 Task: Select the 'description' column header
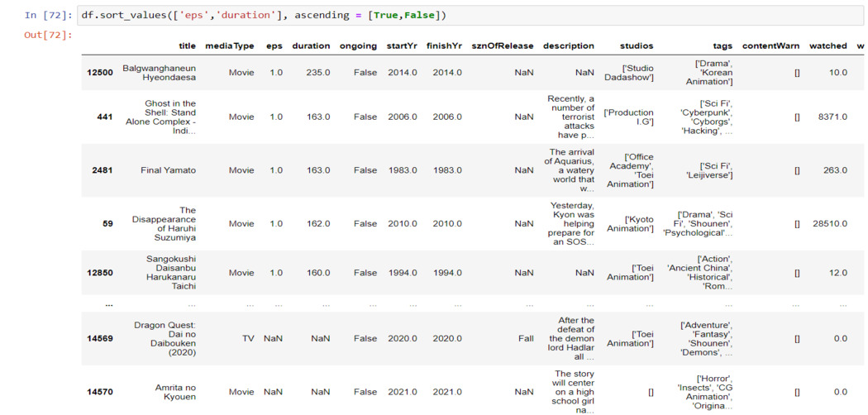pos(569,46)
